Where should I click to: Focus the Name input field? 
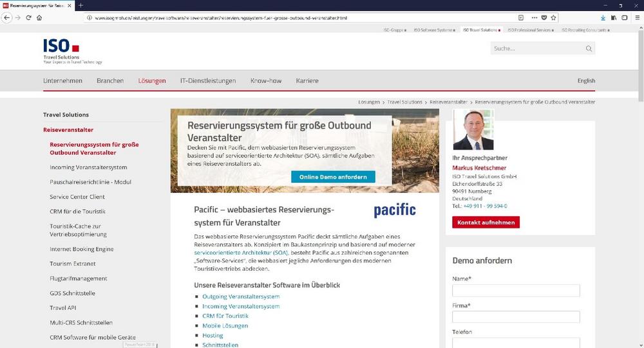[516, 291]
